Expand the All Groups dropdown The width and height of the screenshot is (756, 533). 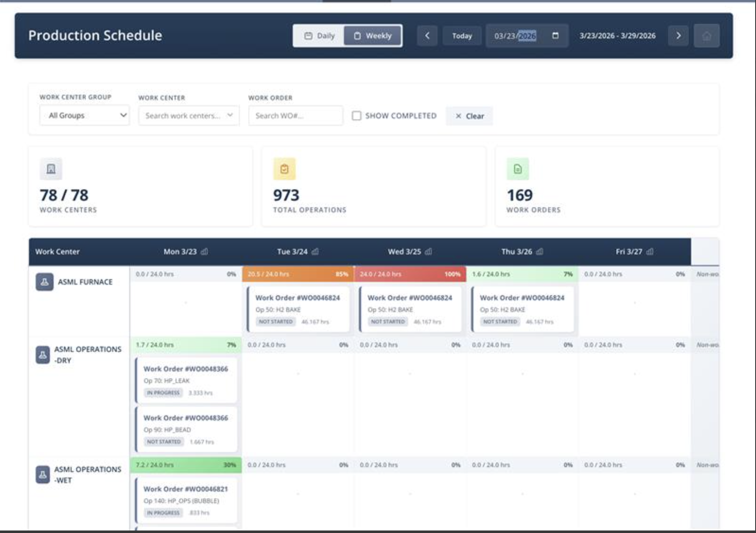(x=85, y=116)
